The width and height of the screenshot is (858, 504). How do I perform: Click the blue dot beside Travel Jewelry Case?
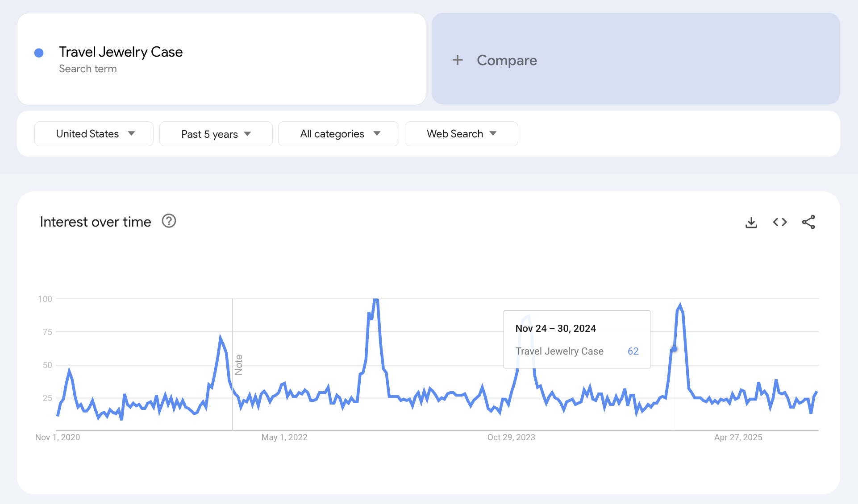(39, 53)
